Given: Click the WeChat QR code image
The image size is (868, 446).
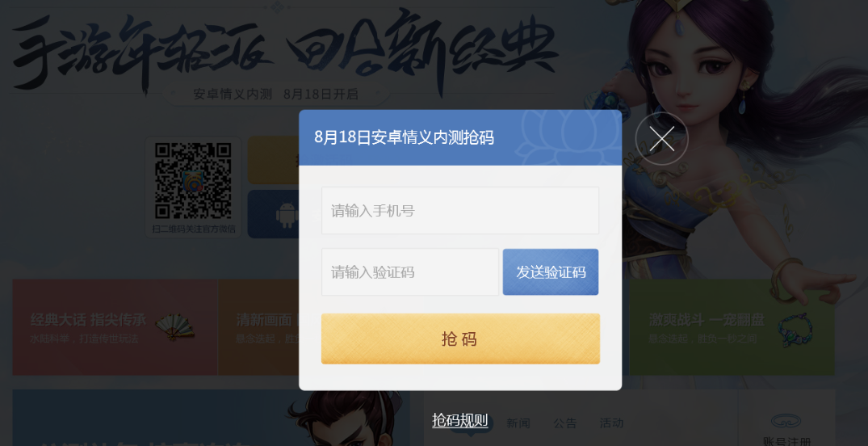Looking at the screenshot, I should 193,181.
